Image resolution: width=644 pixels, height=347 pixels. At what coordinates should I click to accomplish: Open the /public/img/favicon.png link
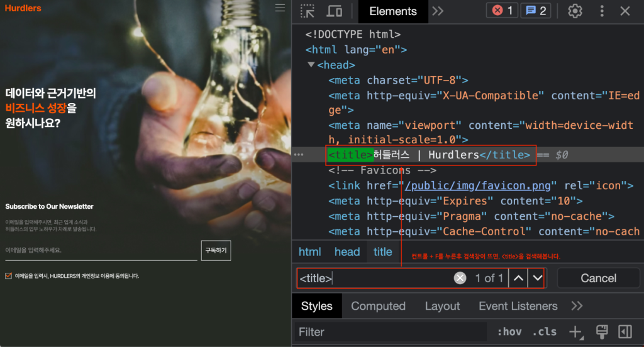pos(478,185)
